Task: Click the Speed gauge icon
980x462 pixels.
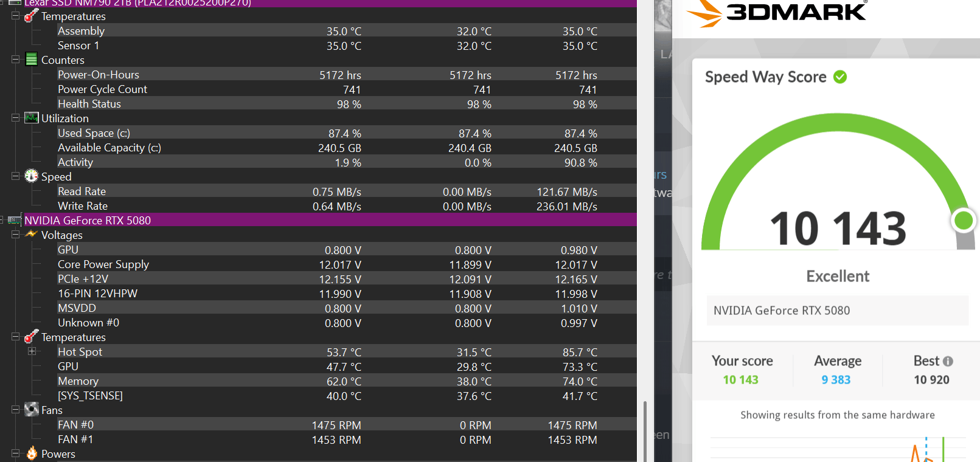Action: [32, 176]
